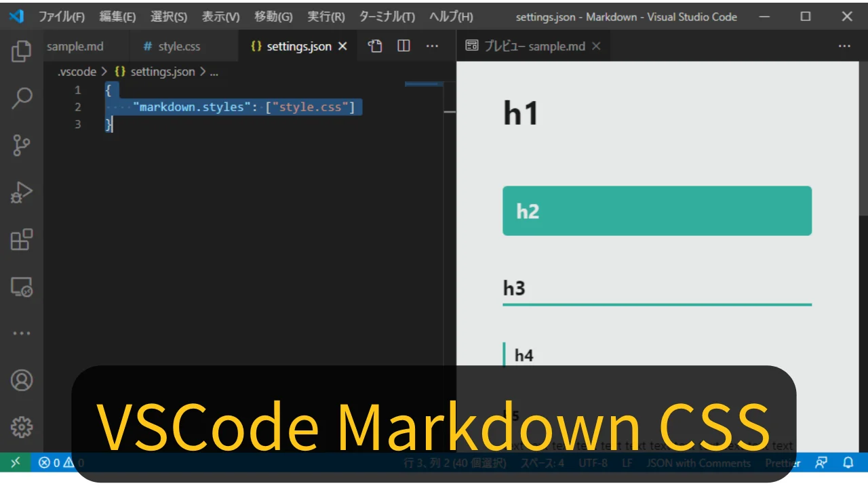Open the Explorer view in activity bar
The height and width of the screenshot is (488, 868).
pyautogui.click(x=22, y=52)
